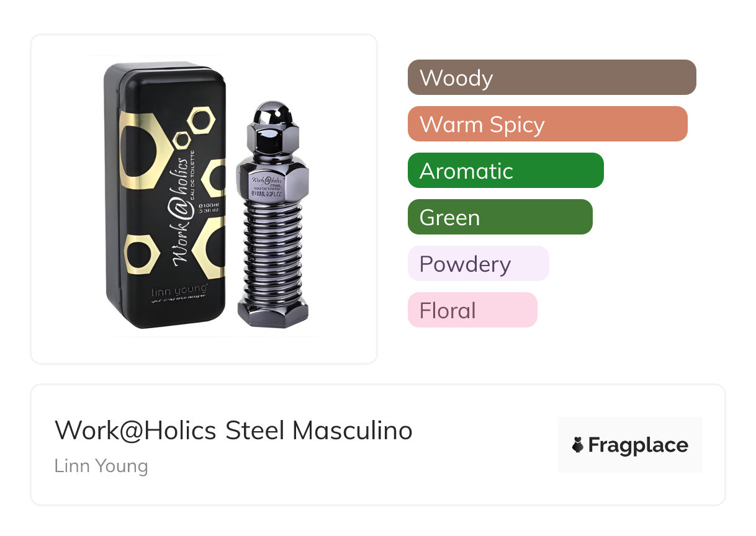Click the gold hex nut at tin's top edge
Screen dimensions: 756x536
point(200,118)
